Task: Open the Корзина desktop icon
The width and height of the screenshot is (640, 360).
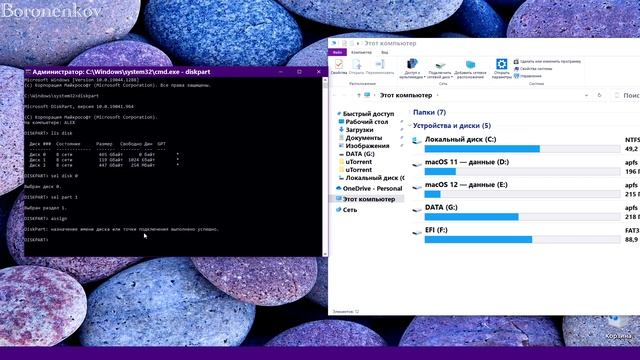Action: click(x=618, y=327)
